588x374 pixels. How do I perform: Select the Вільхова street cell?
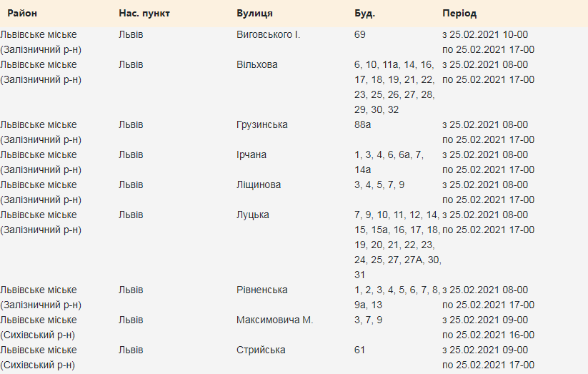coord(257,64)
